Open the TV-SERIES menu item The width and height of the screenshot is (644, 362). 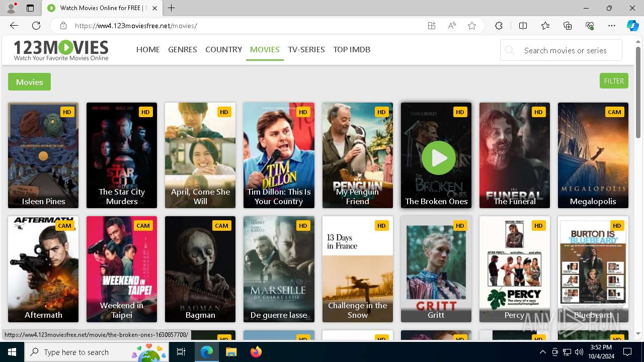(306, 49)
